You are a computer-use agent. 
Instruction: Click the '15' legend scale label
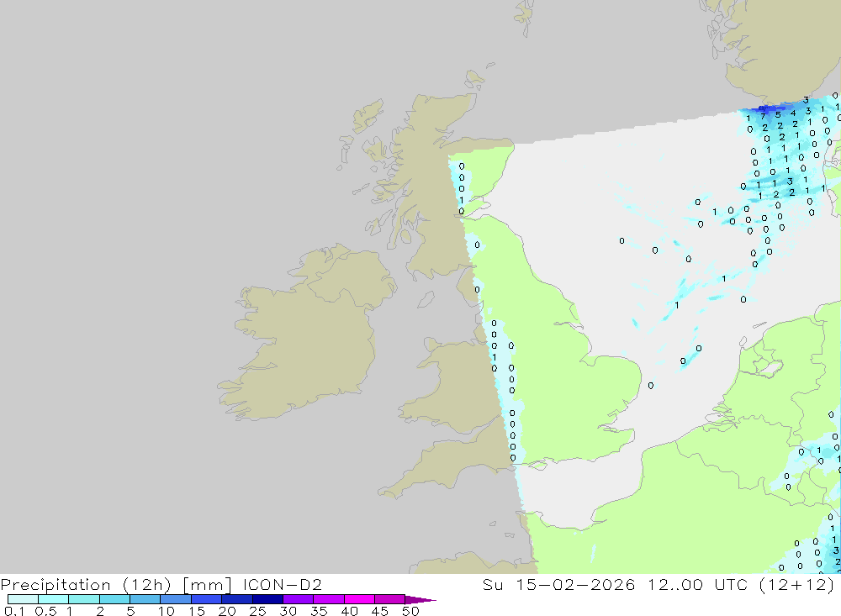197,611
